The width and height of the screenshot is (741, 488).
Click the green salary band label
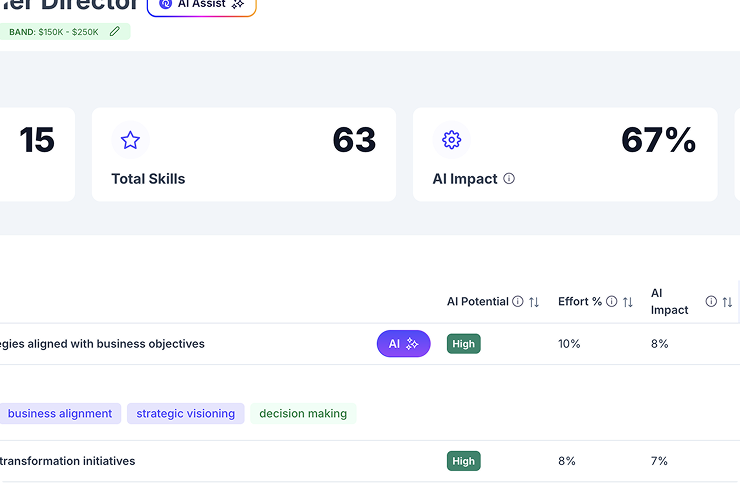pos(54,32)
